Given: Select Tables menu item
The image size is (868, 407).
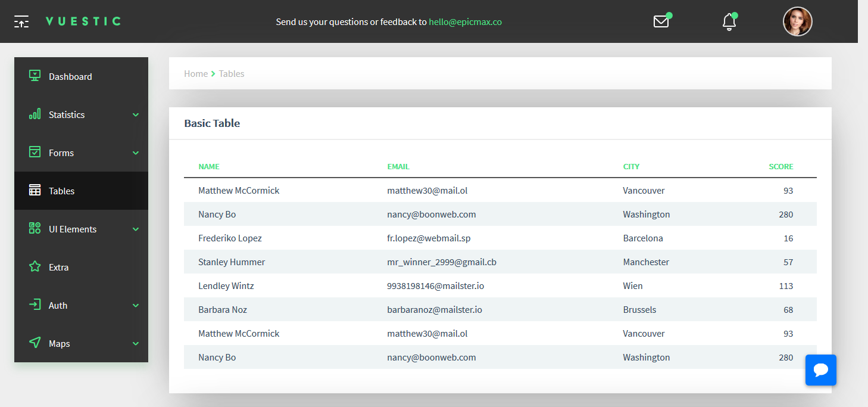Looking at the screenshot, I should click(x=81, y=191).
